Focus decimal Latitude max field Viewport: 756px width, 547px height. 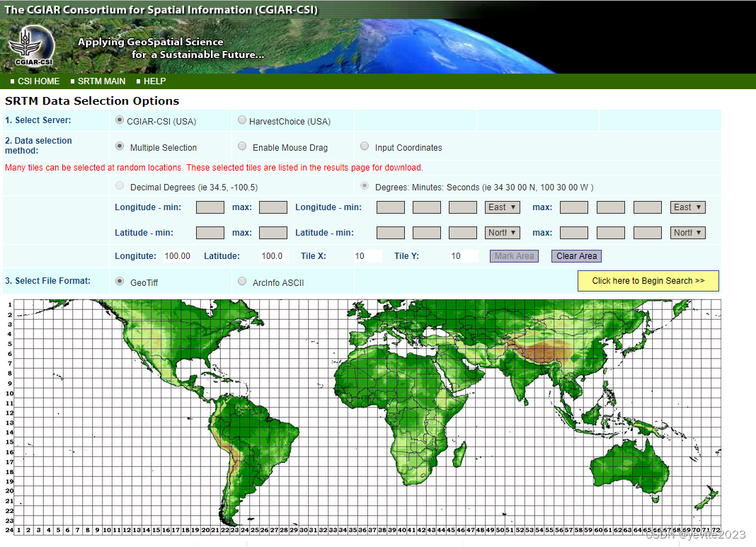point(273,233)
